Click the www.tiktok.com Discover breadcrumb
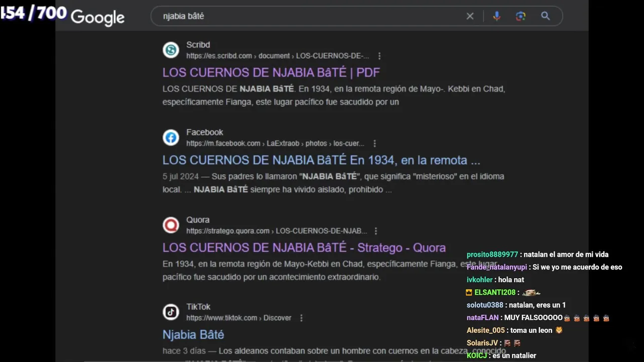644x362 pixels. click(238, 318)
